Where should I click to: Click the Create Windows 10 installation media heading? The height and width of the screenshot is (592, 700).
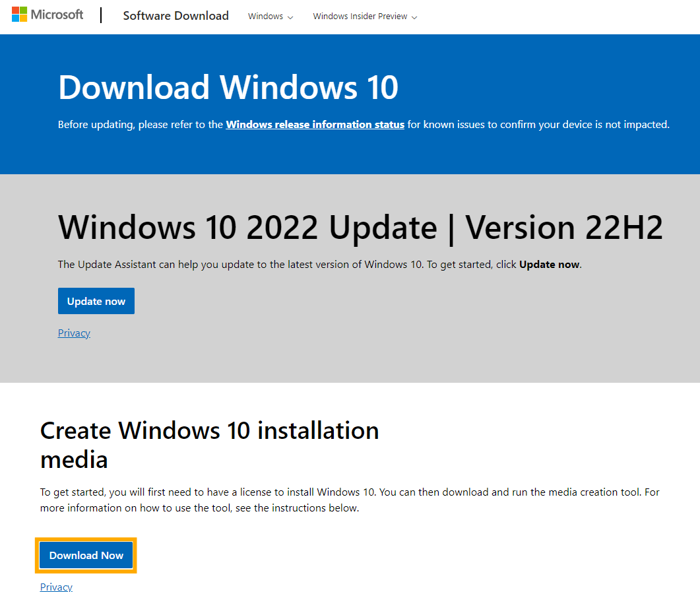tap(209, 445)
